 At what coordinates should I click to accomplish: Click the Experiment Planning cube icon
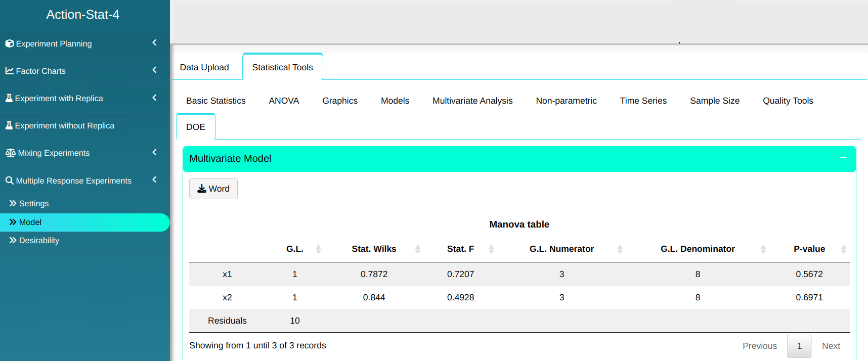click(x=10, y=43)
